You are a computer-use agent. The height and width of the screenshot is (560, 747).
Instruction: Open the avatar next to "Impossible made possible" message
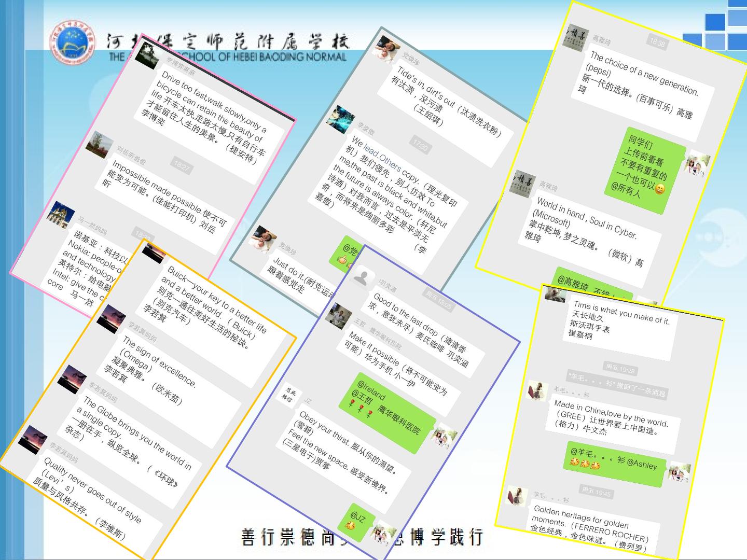coord(99,145)
